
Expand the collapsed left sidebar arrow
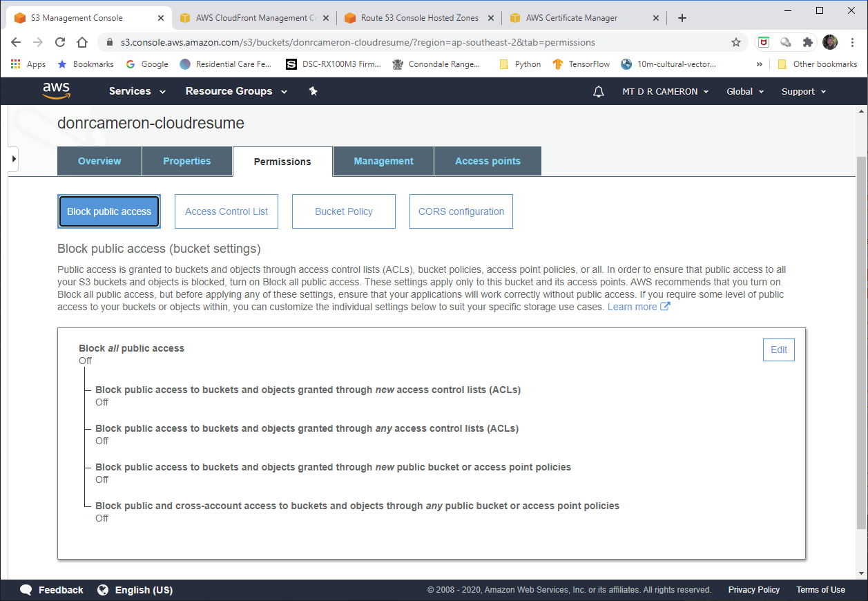click(x=13, y=160)
